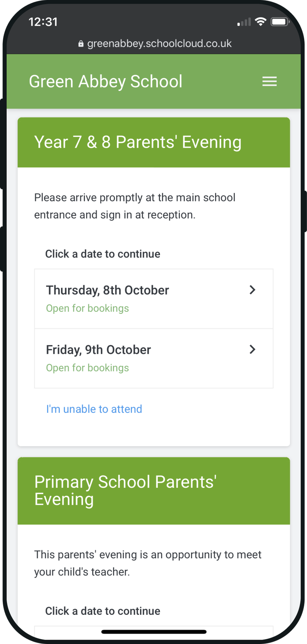This screenshot has width=307, height=644.
Task: Tap the Wi-Fi icon in status bar
Action: tap(261, 21)
